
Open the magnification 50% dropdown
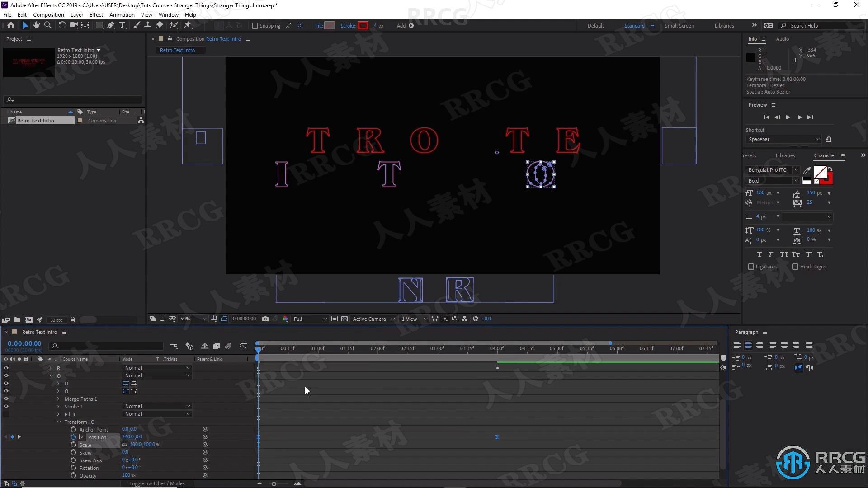pos(193,319)
